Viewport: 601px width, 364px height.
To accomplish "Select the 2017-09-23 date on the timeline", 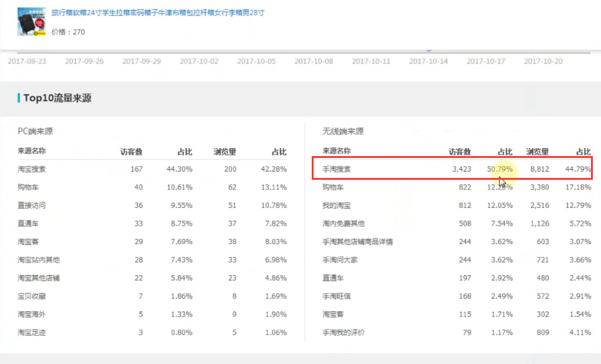I will [26, 61].
